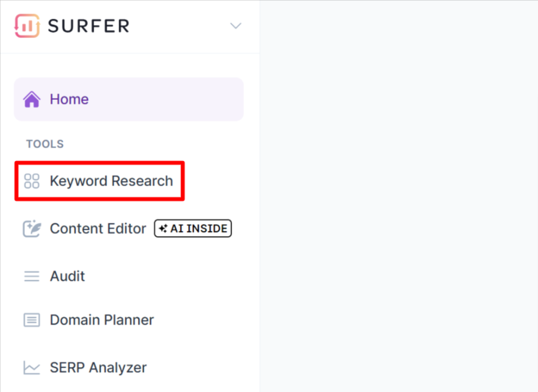The width and height of the screenshot is (538, 392).
Task: Click the Audit list icon
Action: (x=31, y=276)
